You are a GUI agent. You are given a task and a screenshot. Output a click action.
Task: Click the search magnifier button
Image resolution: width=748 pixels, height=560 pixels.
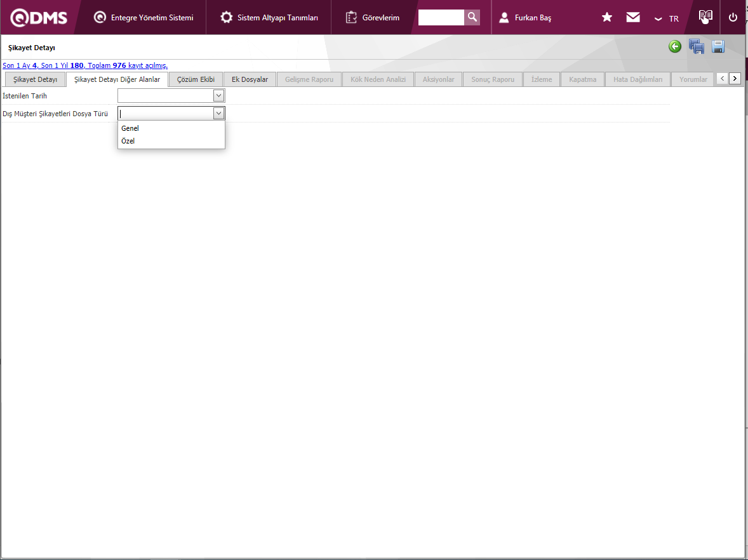point(472,17)
